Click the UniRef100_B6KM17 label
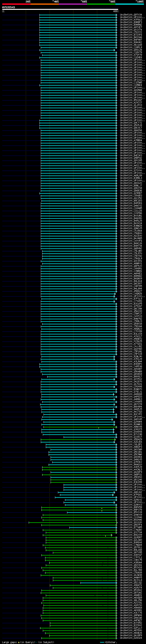The image size is (146, 644). (131, 377)
